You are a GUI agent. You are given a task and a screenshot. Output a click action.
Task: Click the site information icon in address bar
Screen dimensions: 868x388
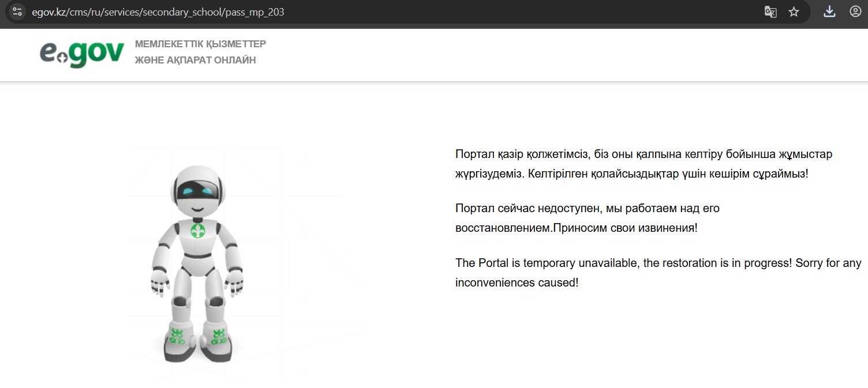point(17,12)
